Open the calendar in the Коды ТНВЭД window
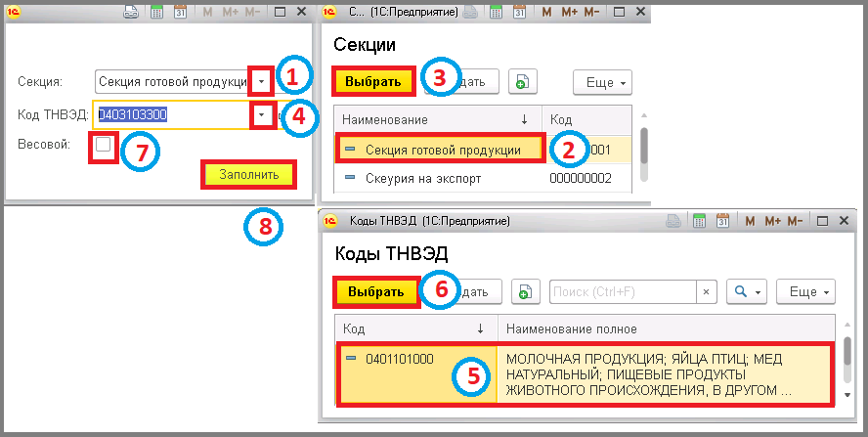Image resolution: width=868 pixels, height=437 pixels. [722, 221]
